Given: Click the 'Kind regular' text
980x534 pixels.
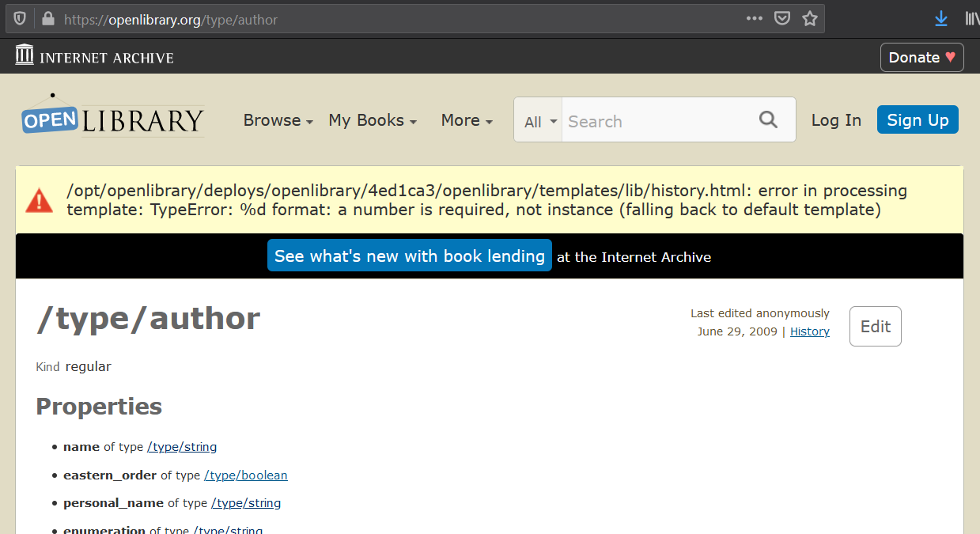Looking at the screenshot, I should pyautogui.click(x=74, y=366).
